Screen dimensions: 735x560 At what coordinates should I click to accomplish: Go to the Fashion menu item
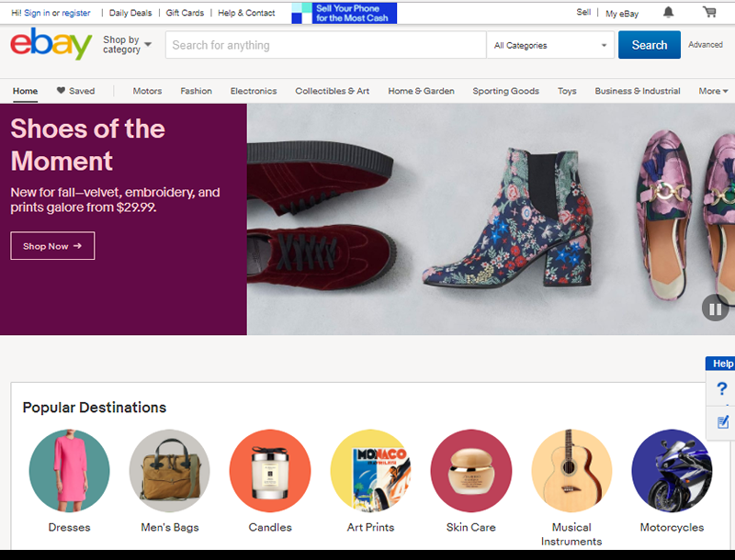196,91
